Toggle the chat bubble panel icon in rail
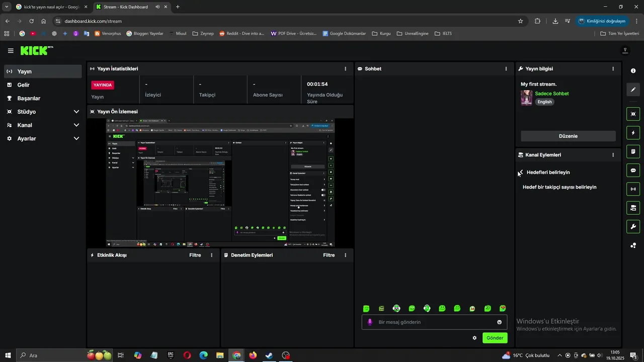The image size is (644, 362). 633,170
